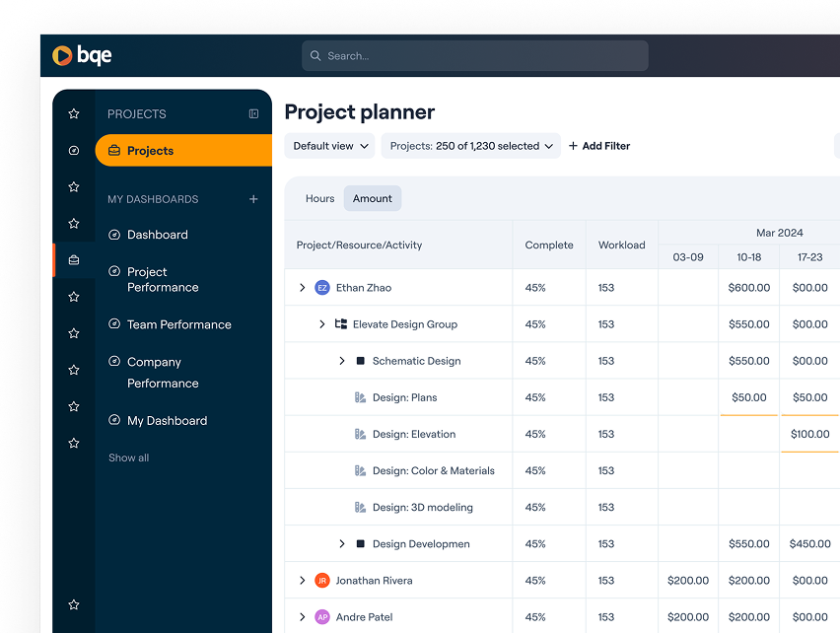
Task: Click the Team Performance gauge icon
Action: coord(114,323)
